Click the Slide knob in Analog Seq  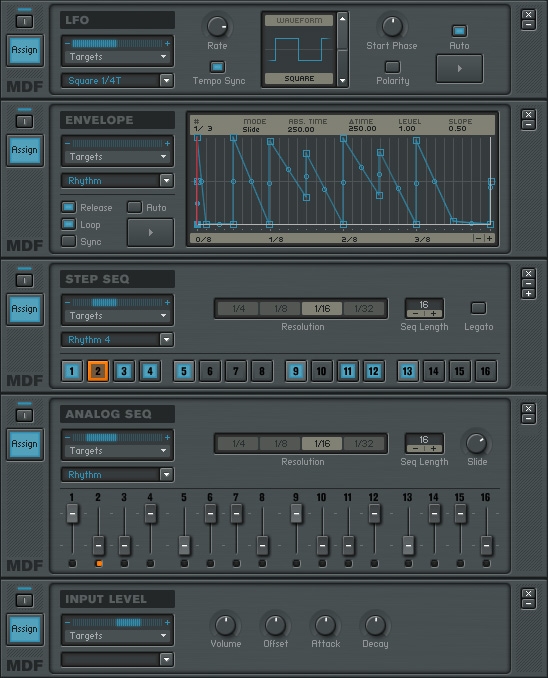pos(477,443)
